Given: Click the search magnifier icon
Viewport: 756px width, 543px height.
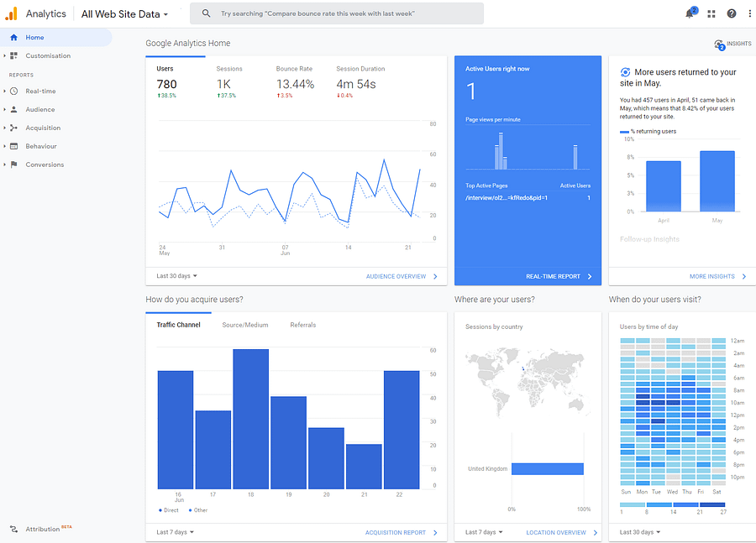Looking at the screenshot, I should pyautogui.click(x=206, y=13).
